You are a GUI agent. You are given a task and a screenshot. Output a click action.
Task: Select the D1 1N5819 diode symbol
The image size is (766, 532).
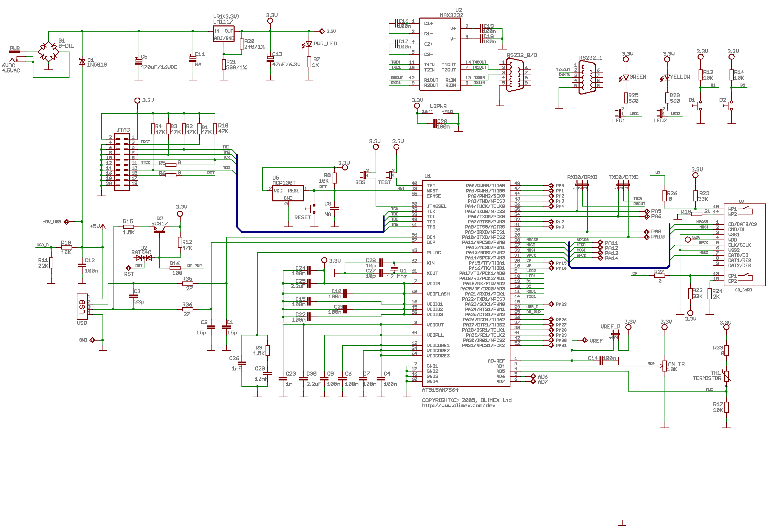point(82,62)
